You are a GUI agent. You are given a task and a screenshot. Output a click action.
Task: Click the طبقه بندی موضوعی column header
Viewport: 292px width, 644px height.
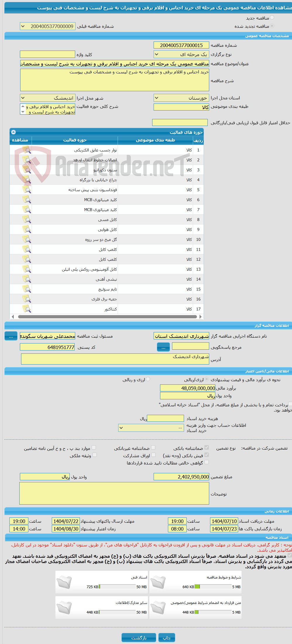(x=155, y=140)
